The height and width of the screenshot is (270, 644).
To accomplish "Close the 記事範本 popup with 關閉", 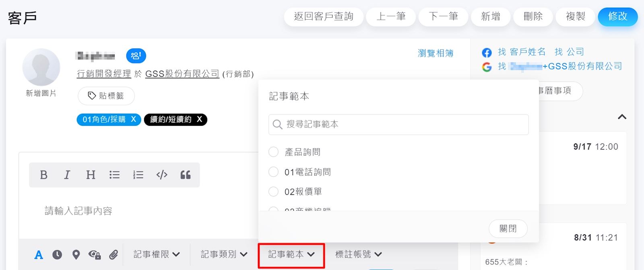I will [x=508, y=229].
